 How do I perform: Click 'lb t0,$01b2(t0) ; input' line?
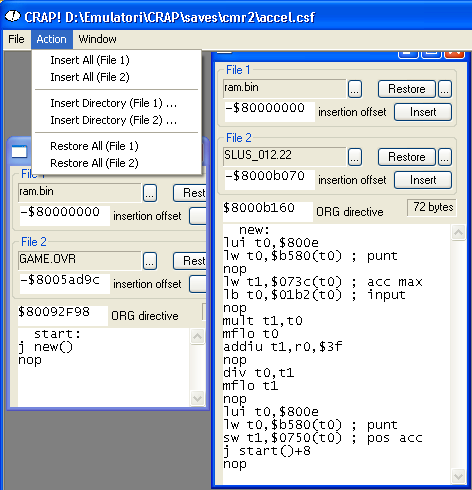314,295
